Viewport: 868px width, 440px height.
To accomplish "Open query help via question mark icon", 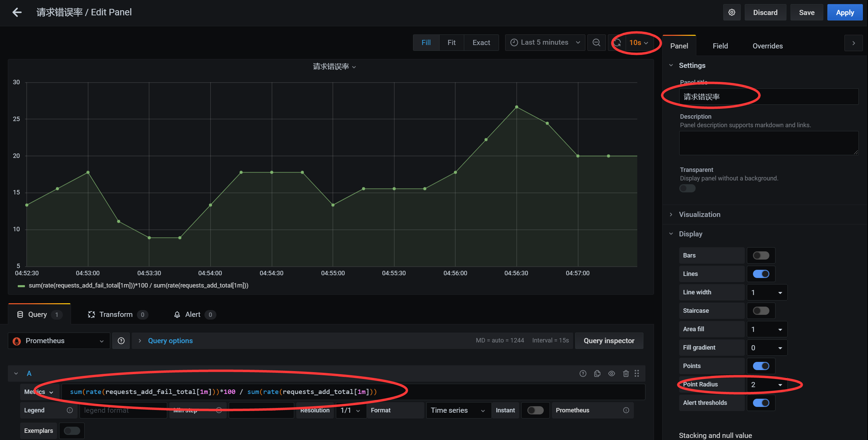I will [x=583, y=373].
